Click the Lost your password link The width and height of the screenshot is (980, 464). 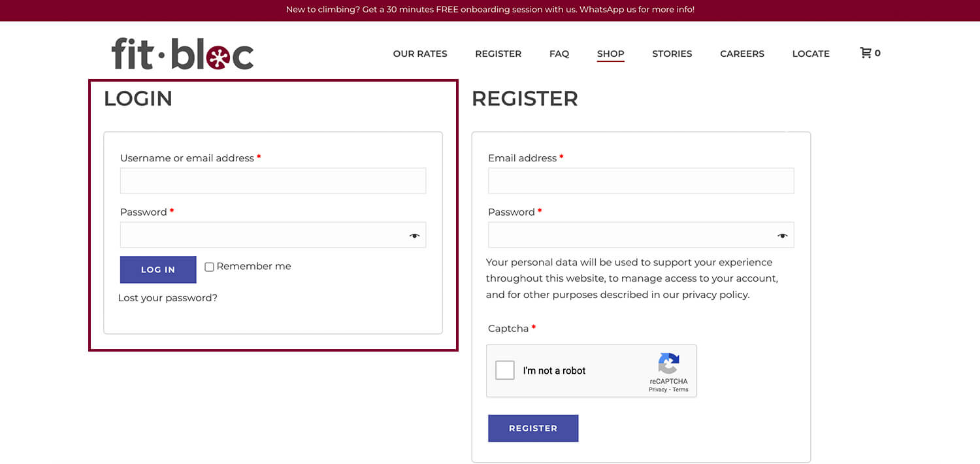pos(168,298)
